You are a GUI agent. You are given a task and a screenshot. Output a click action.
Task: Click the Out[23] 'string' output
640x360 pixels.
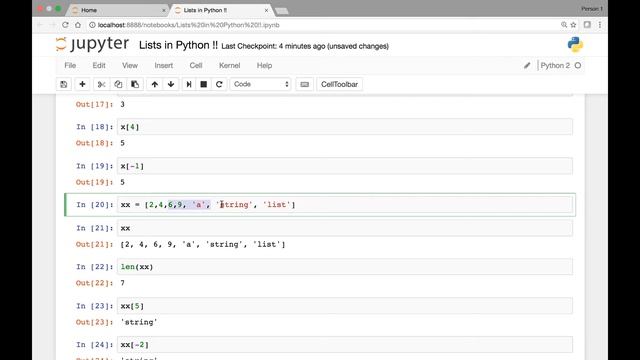(x=139, y=322)
